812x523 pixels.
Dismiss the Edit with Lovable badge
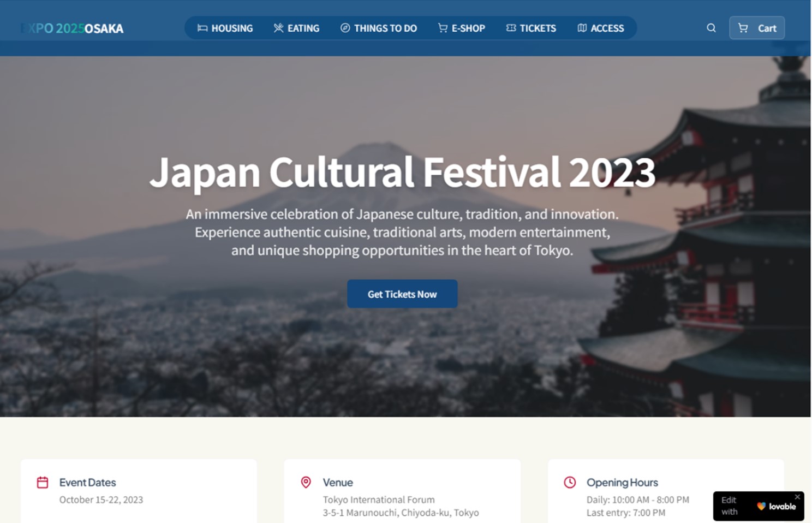pyautogui.click(x=797, y=497)
